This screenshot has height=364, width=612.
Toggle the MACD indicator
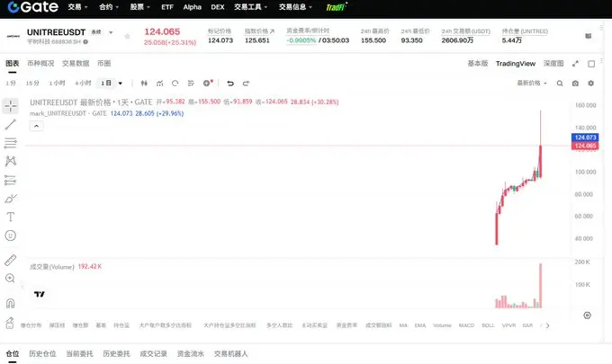466,325
